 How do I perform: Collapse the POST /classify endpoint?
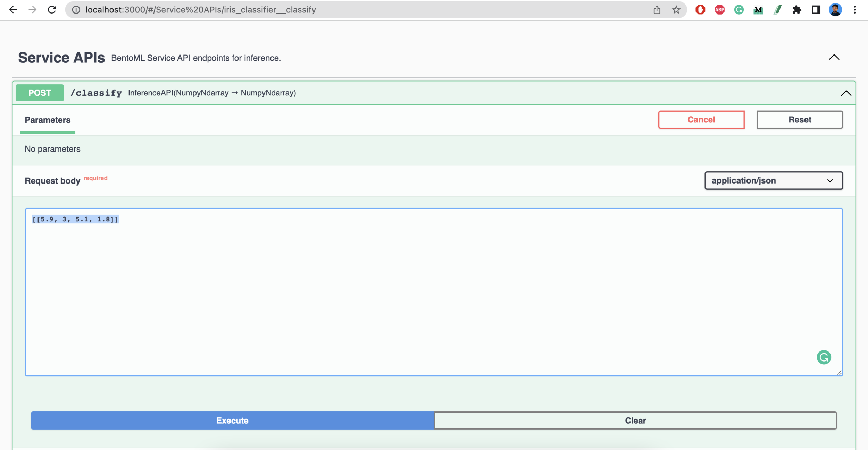coord(846,93)
